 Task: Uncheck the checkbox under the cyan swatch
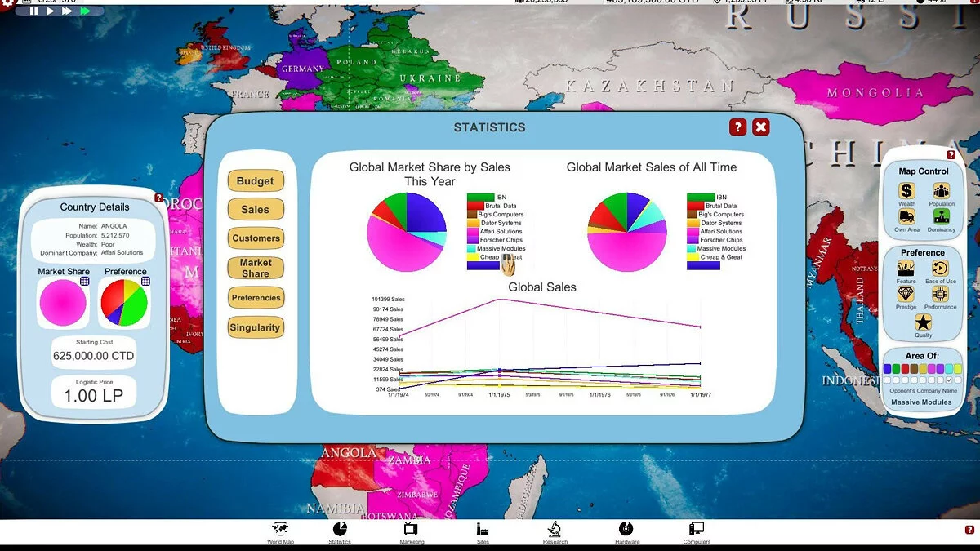[x=949, y=380]
